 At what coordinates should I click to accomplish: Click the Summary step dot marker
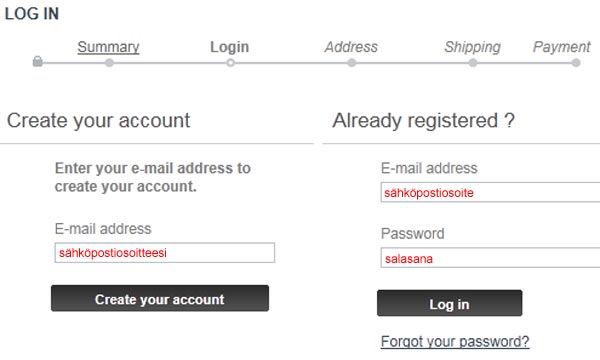109,63
